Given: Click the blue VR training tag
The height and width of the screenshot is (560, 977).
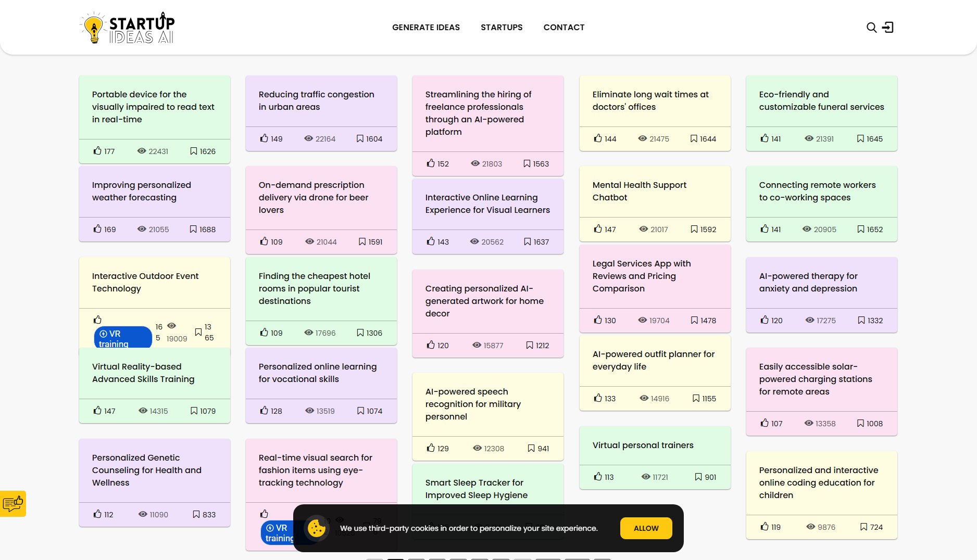Looking at the screenshot, I should click(122, 338).
